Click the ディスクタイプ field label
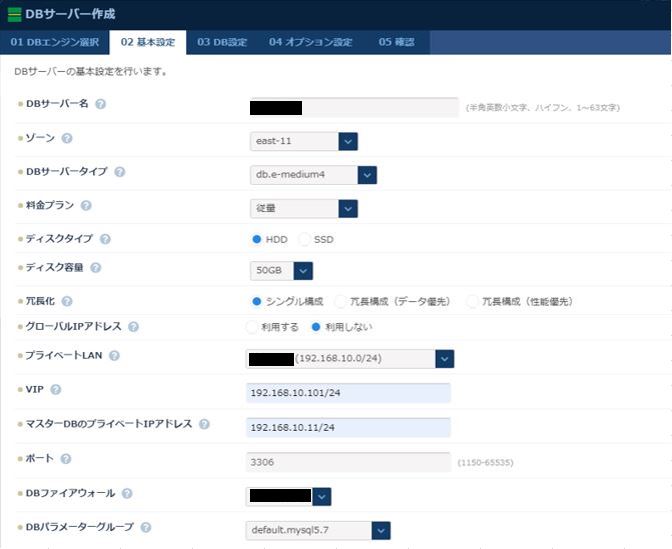This screenshot has height=549, width=672. [59, 239]
